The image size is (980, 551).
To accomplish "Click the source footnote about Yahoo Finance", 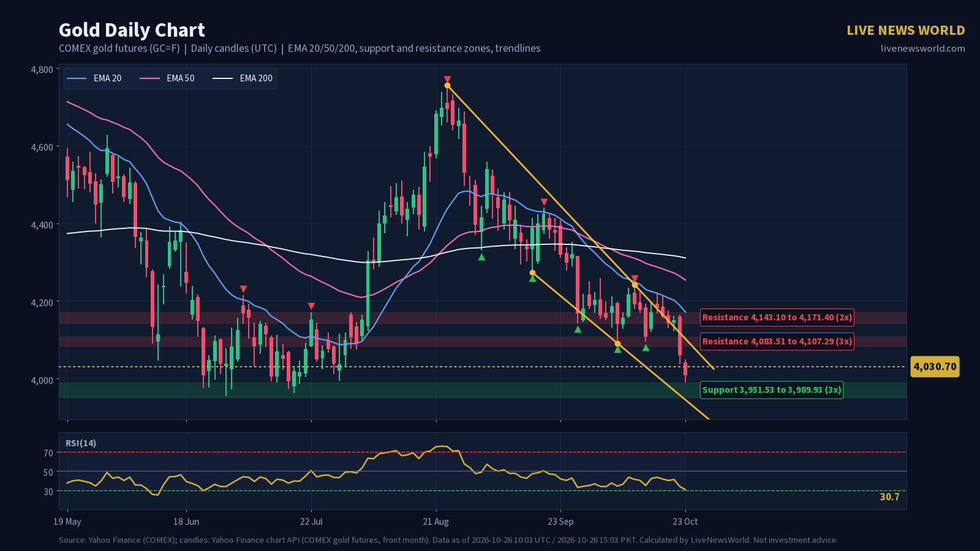I will [x=448, y=540].
